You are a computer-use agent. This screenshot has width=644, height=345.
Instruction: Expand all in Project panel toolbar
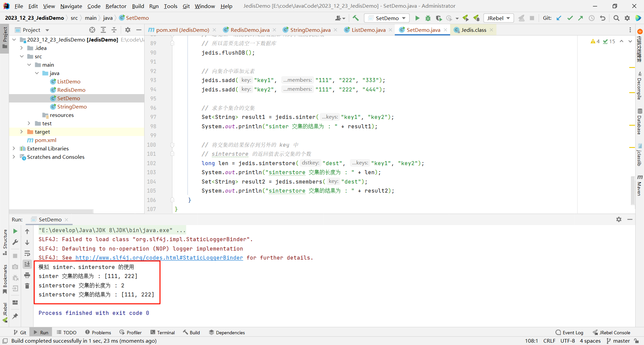[x=103, y=30]
